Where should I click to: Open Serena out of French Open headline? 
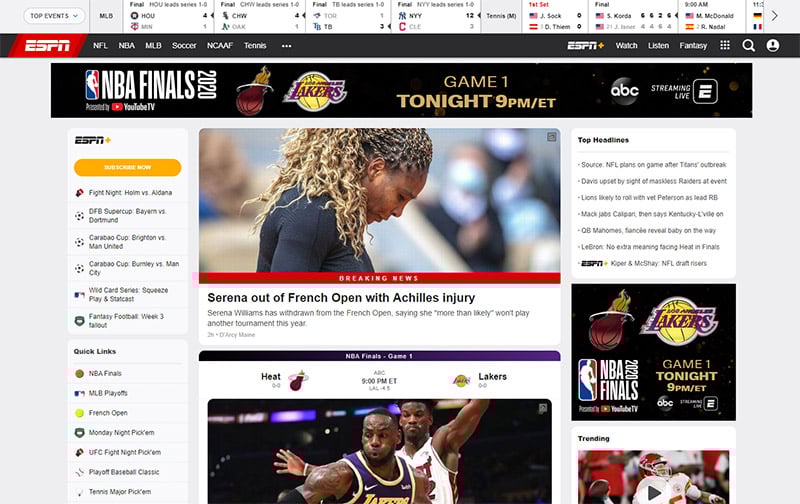click(x=341, y=298)
